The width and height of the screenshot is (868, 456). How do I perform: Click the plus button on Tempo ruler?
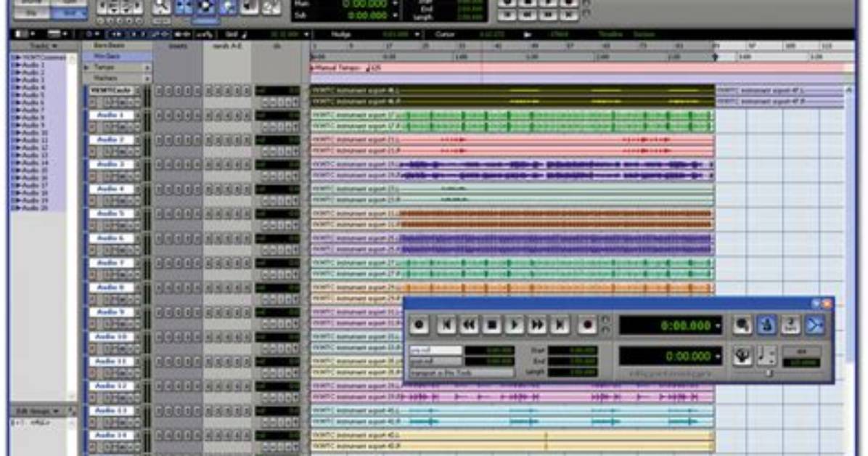click(147, 67)
